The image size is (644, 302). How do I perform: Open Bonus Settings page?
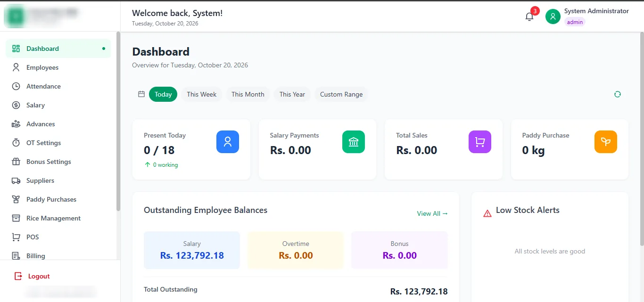click(58, 162)
